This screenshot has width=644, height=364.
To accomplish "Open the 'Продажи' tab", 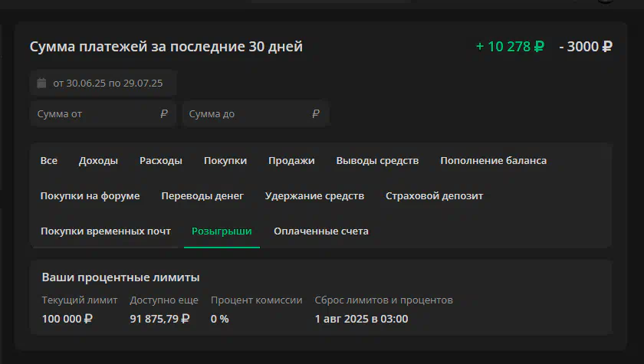I will pos(291,160).
